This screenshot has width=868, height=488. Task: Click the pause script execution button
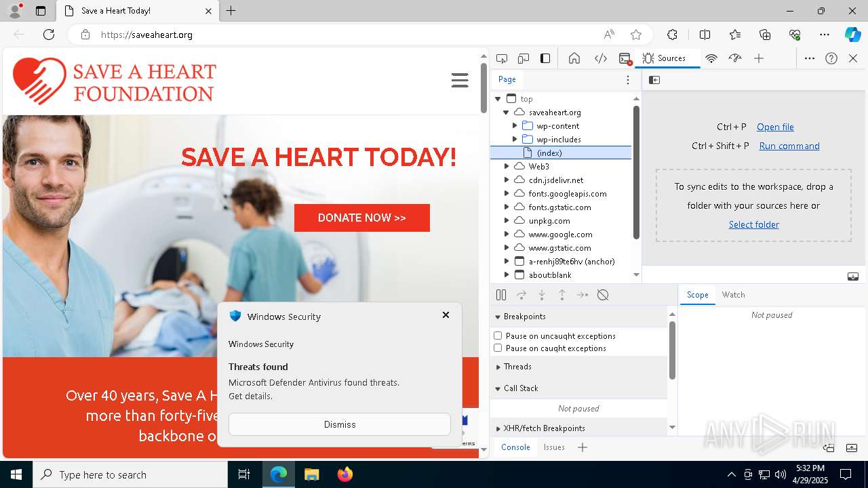(x=501, y=295)
